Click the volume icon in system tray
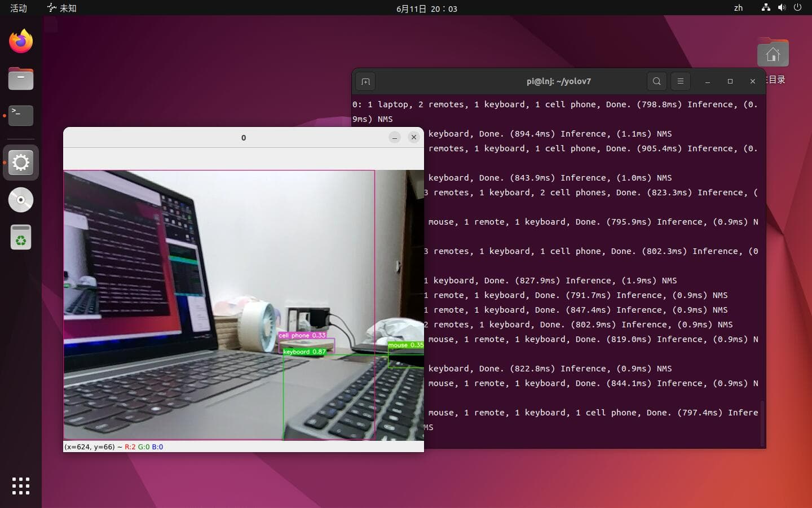 pos(782,8)
